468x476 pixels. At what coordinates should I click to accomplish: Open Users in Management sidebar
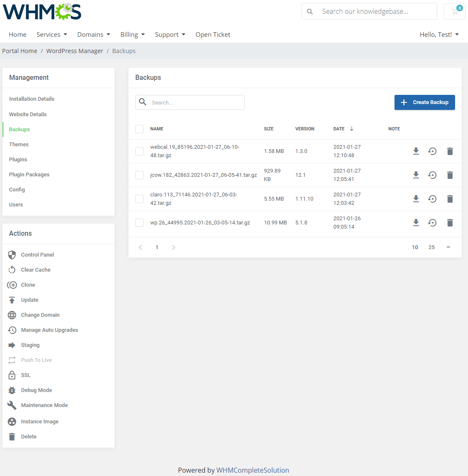coord(16,205)
